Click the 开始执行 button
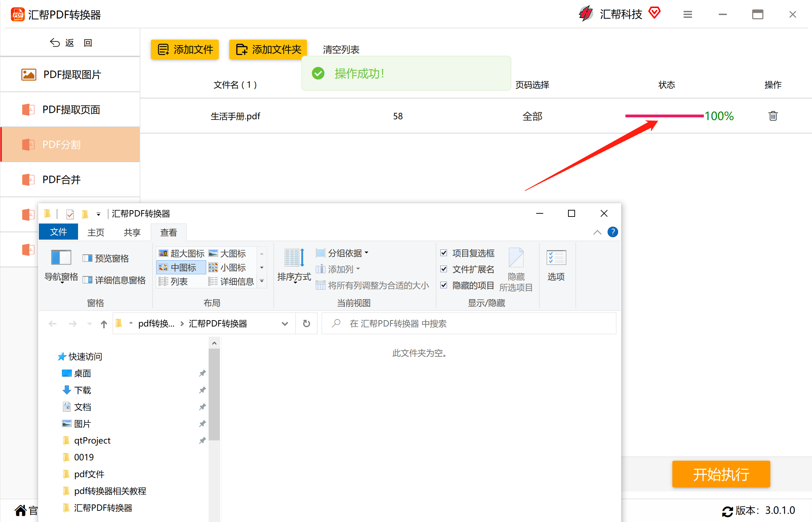812x522 pixels. tap(721, 474)
